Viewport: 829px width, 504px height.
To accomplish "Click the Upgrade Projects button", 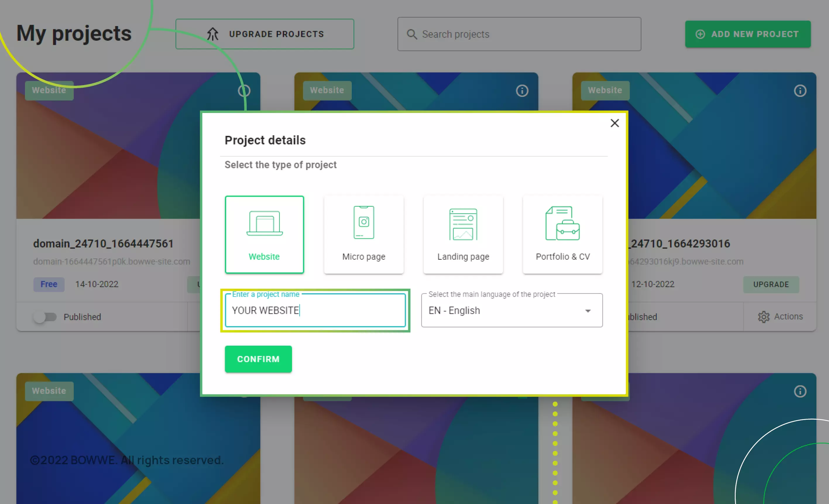I will [265, 34].
